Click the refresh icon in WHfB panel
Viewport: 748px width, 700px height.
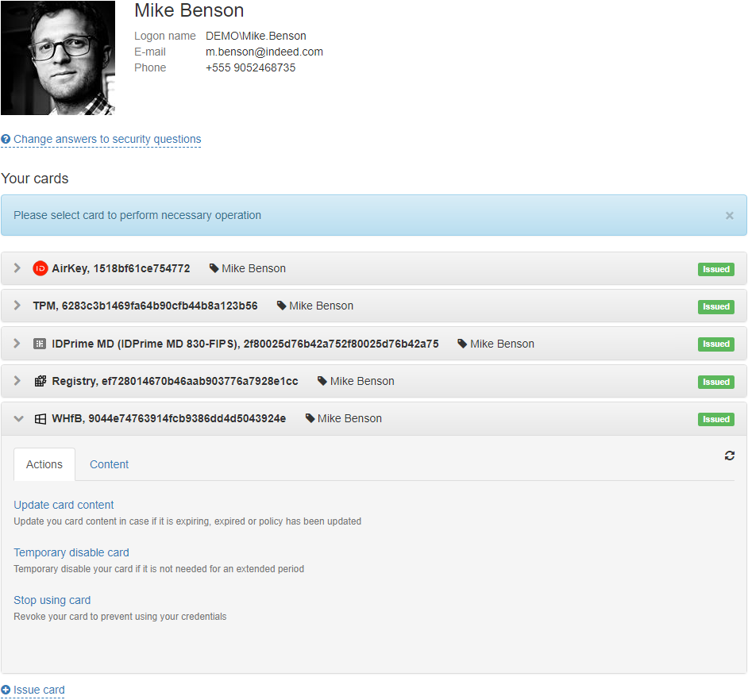click(x=729, y=456)
